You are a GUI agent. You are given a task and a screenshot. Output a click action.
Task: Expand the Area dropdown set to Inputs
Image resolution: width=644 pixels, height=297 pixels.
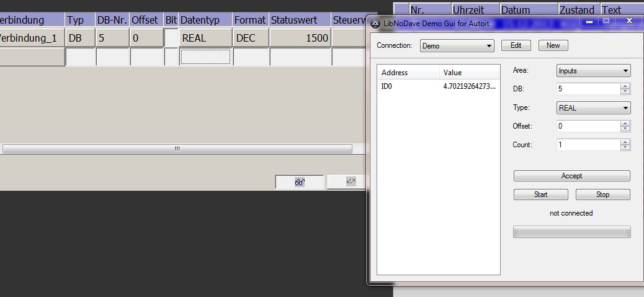coord(593,71)
